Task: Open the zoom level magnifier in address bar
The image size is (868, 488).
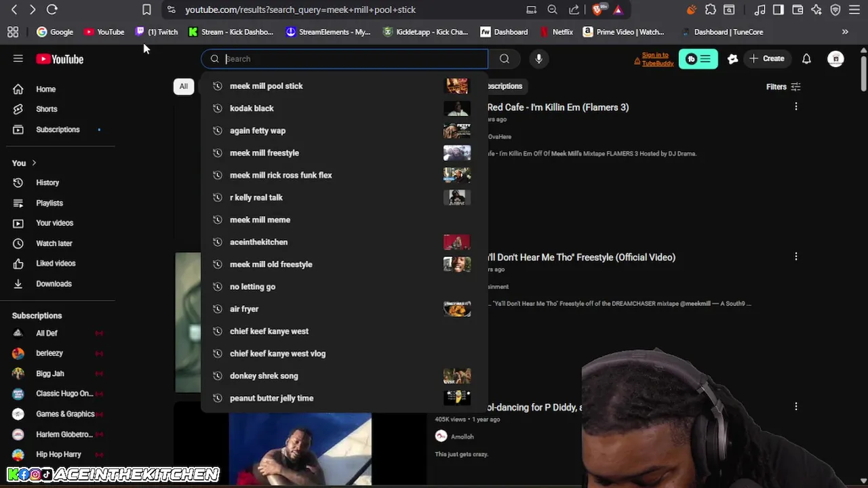Action: [x=553, y=9]
